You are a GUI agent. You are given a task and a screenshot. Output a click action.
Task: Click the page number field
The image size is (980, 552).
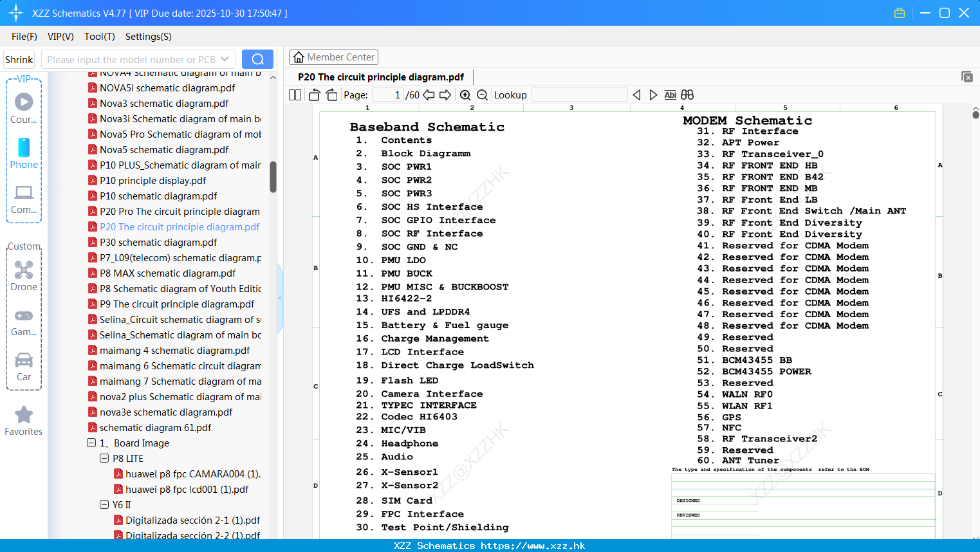click(x=387, y=95)
